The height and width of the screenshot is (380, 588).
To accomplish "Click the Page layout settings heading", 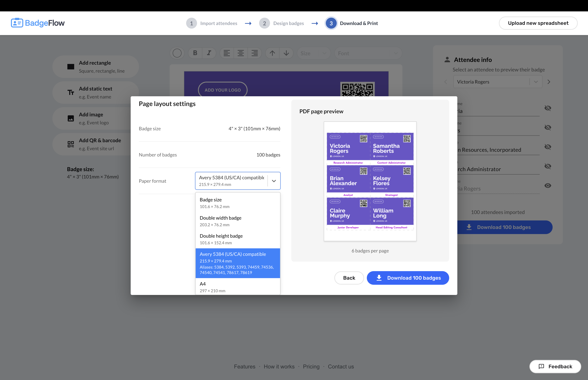I will tap(167, 104).
